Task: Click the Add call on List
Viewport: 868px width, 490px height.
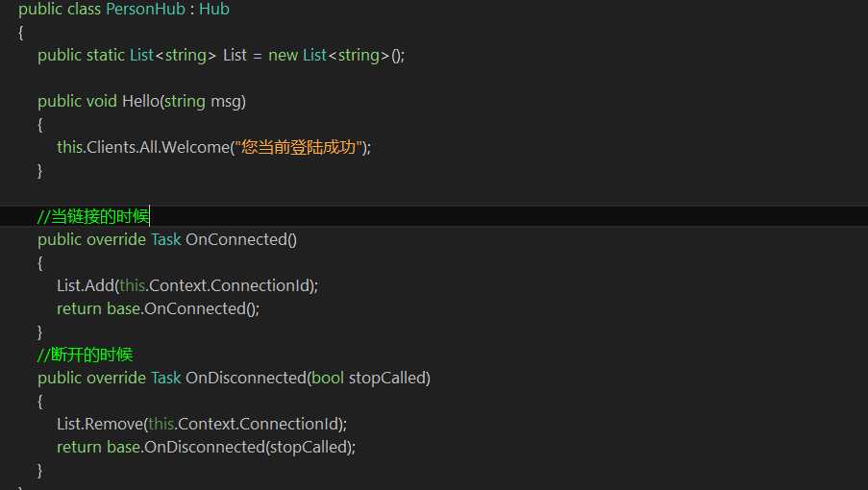Action: point(101,285)
